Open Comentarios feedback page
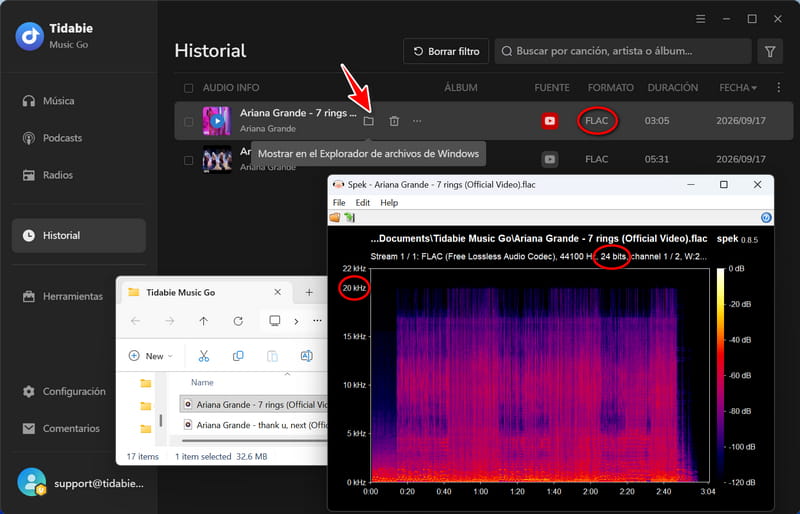Screen dimensions: 800x514 [x=61, y=428]
